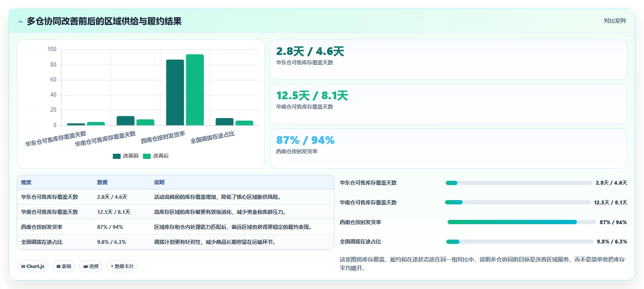Click the 全国调拨在途占比 dark green 改善前 bar
The height and width of the screenshot is (289, 644).
point(224,122)
